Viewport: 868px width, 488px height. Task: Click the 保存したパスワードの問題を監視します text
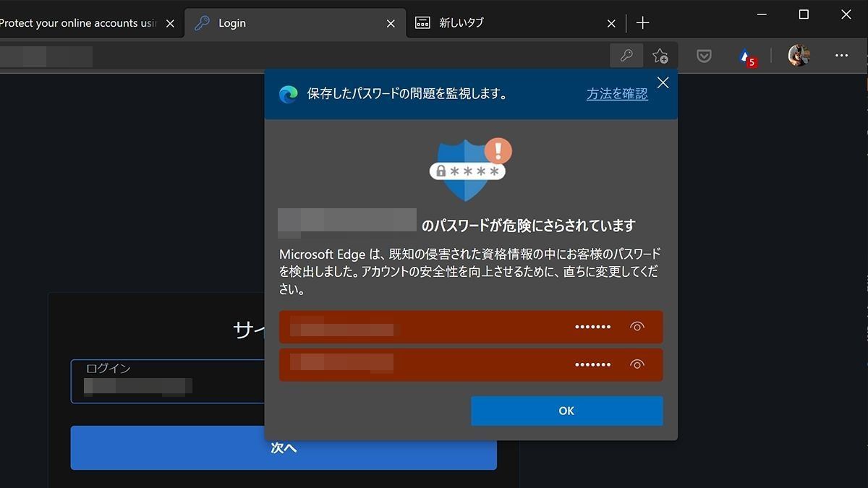click(x=407, y=94)
